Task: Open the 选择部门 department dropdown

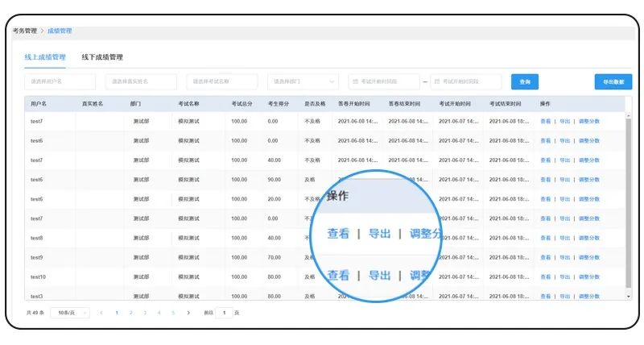Action: click(303, 81)
